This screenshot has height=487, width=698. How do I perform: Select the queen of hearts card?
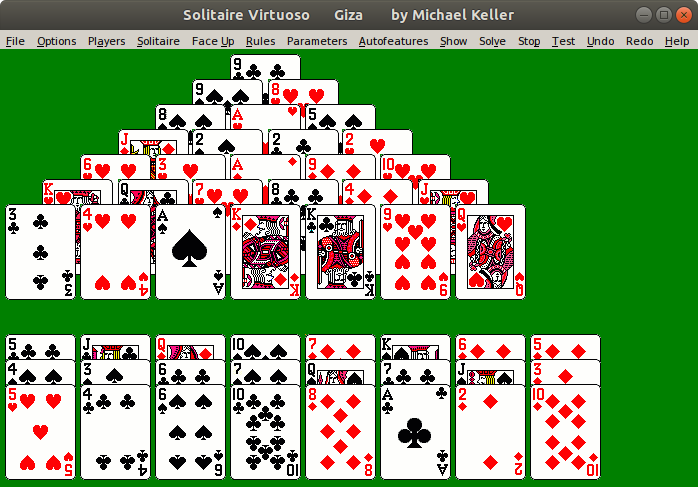click(x=491, y=252)
